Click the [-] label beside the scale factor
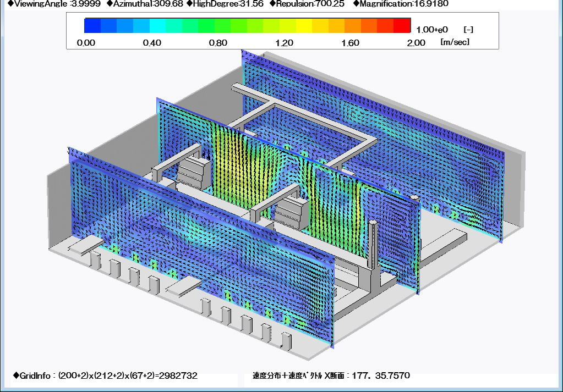 click(x=468, y=30)
